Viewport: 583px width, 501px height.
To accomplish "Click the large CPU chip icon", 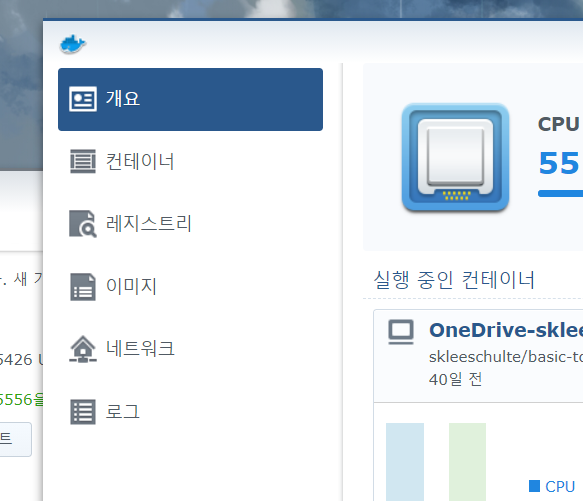I will click(x=455, y=157).
